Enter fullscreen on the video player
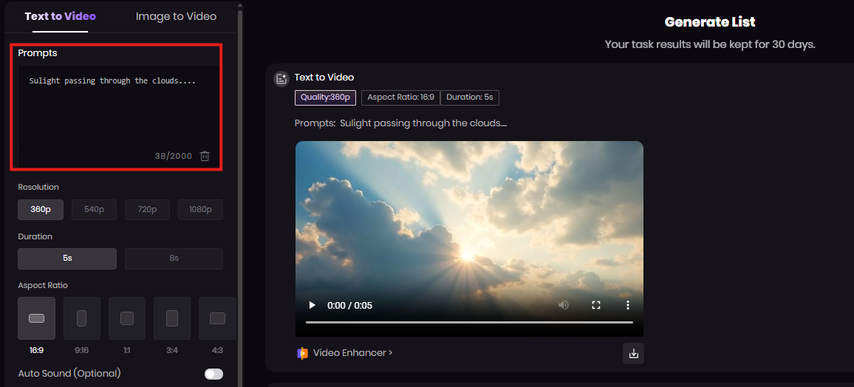854x387 pixels. [x=596, y=305]
